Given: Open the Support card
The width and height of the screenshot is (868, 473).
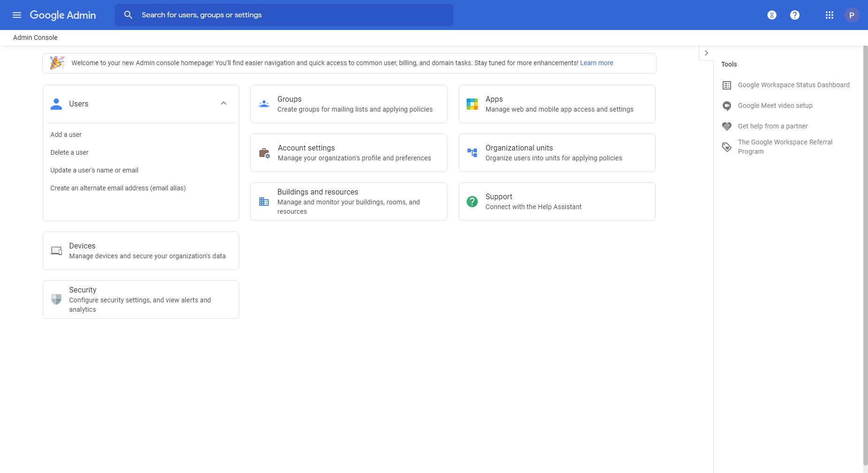Looking at the screenshot, I should click(557, 202).
